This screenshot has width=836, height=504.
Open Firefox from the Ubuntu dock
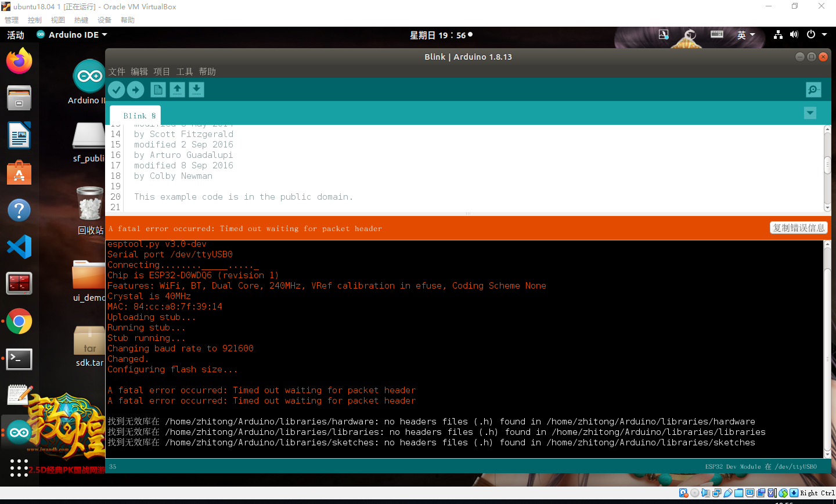(19, 61)
